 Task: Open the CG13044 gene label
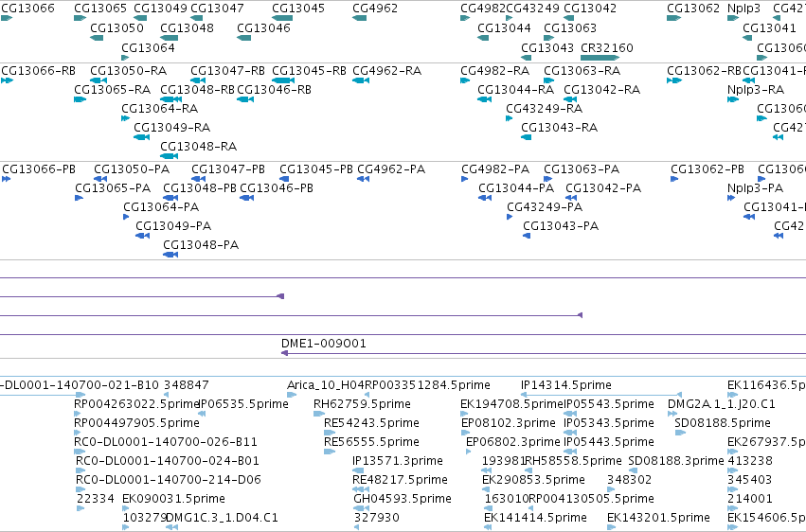tap(504, 27)
